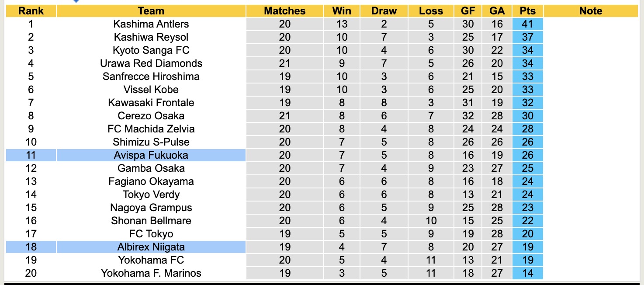This screenshot has height=285, width=644.
Task: Click on Yokohama F. Marinos team name
Action: 151,273
